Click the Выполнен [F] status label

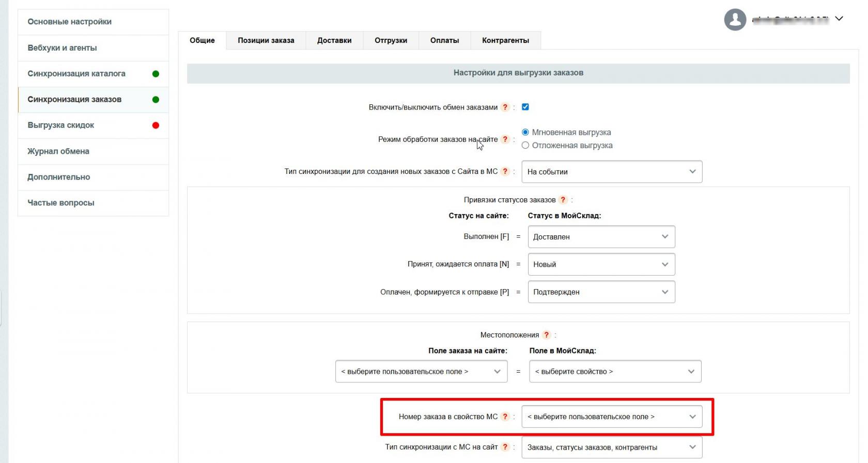pyautogui.click(x=486, y=236)
